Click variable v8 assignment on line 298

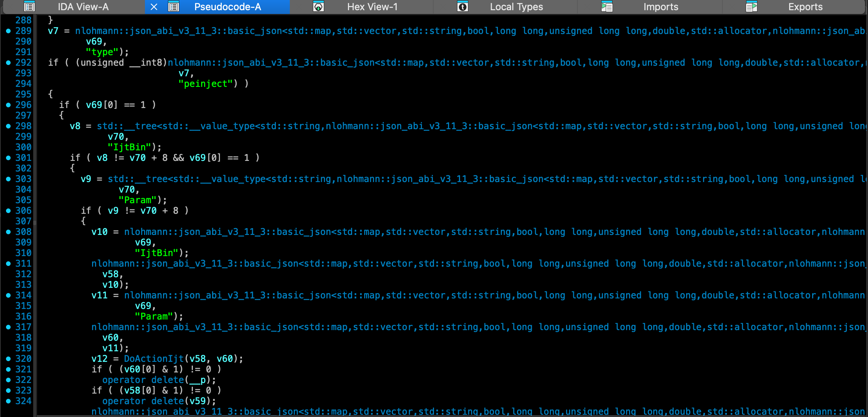click(x=75, y=126)
